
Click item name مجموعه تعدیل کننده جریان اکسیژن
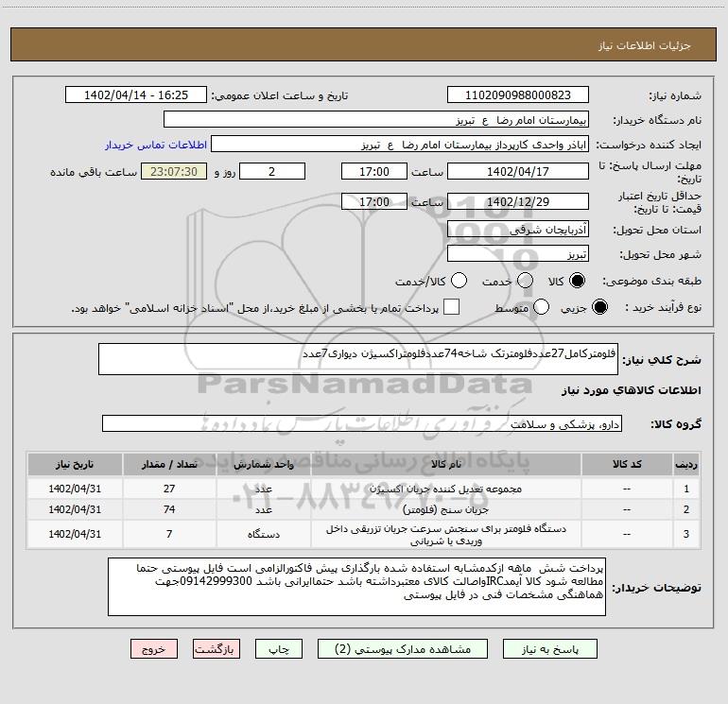445,489
